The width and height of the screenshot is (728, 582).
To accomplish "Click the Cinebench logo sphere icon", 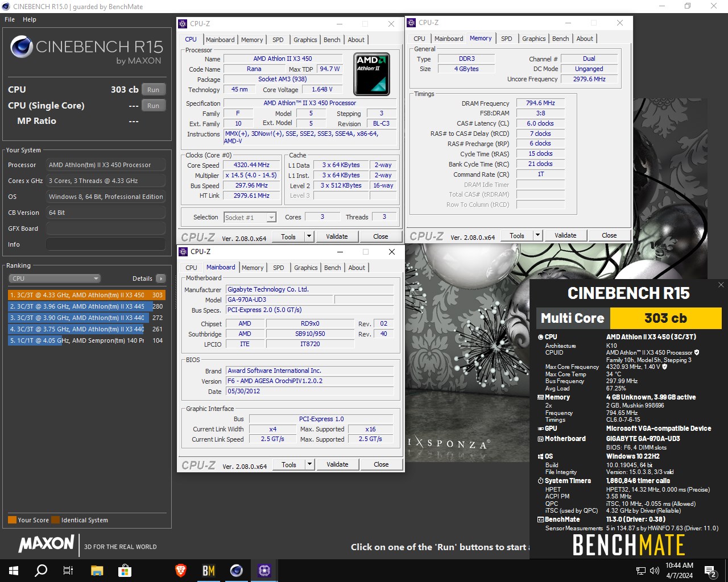I will (22, 47).
